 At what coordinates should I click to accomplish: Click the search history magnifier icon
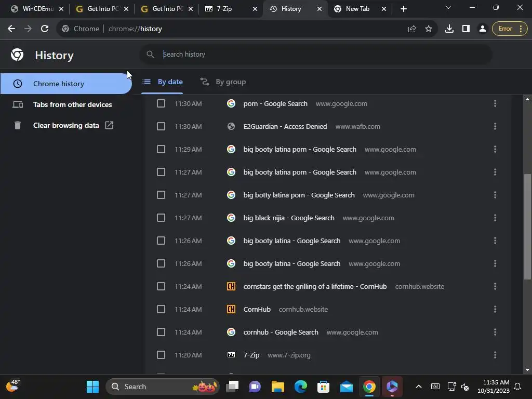pos(150,54)
